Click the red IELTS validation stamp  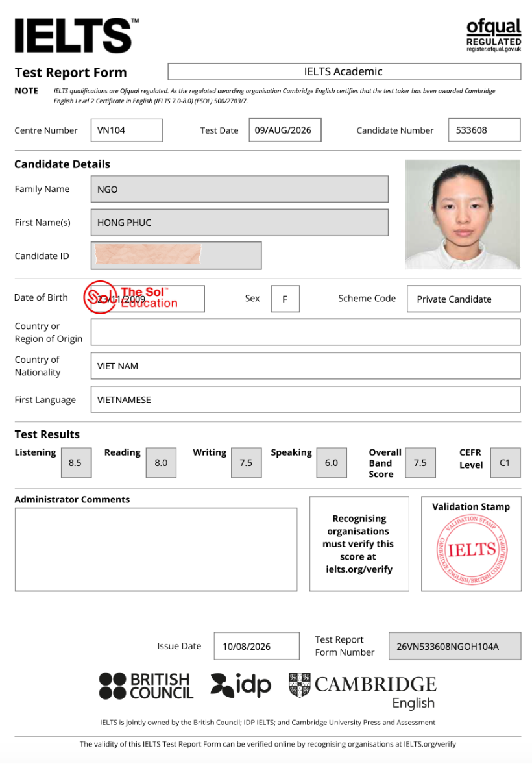click(x=472, y=550)
